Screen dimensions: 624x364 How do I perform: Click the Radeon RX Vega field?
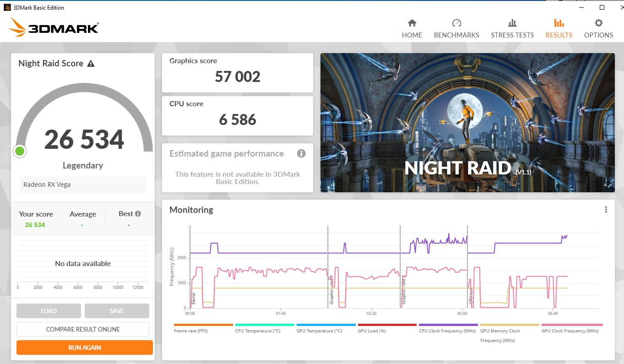tap(83, 185)
